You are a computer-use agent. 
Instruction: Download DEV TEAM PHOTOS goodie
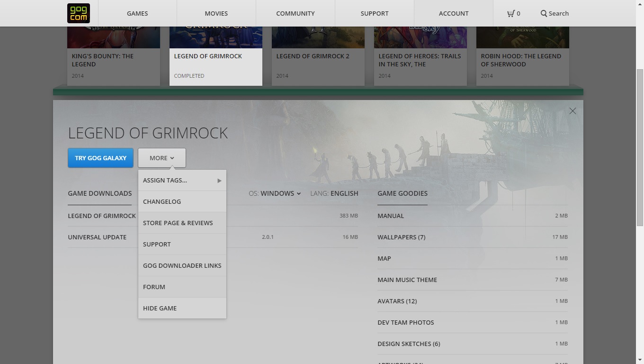coord(473,322)
